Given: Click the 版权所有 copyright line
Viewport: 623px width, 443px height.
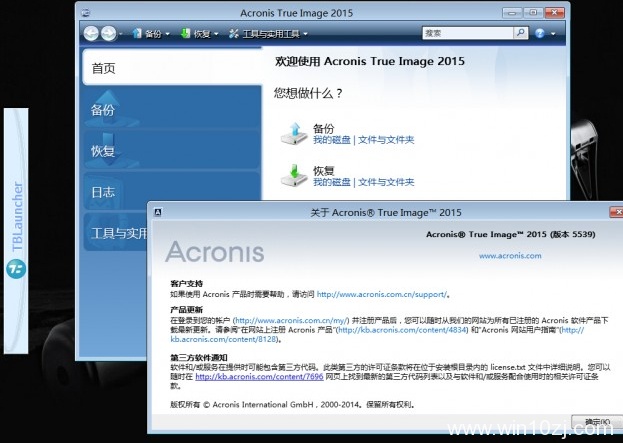Looking at the screenshot, I should tap(293, 405).
